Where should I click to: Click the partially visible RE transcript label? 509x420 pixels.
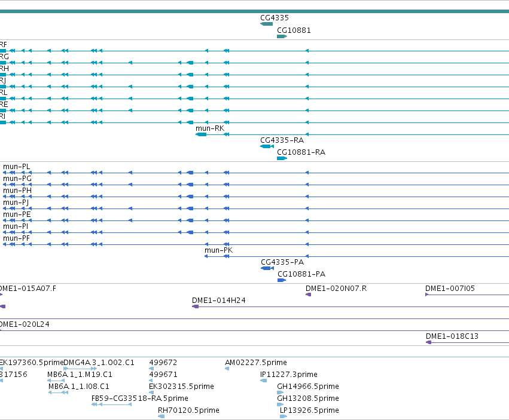(4, 105)
